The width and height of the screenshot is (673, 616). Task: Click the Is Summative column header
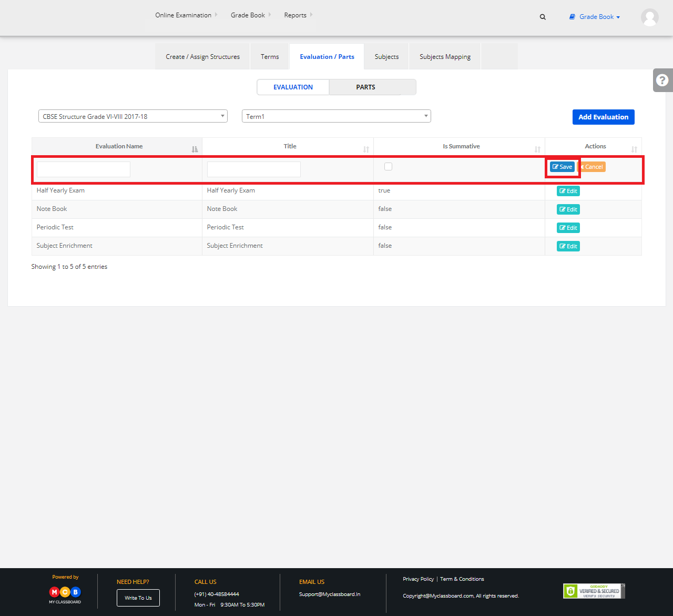(459, 146)
